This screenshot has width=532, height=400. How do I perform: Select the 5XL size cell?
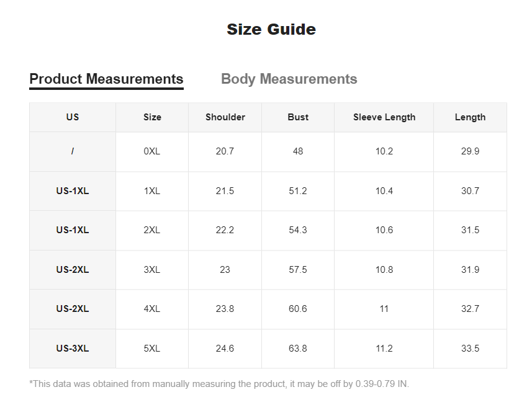pos(152,349)
